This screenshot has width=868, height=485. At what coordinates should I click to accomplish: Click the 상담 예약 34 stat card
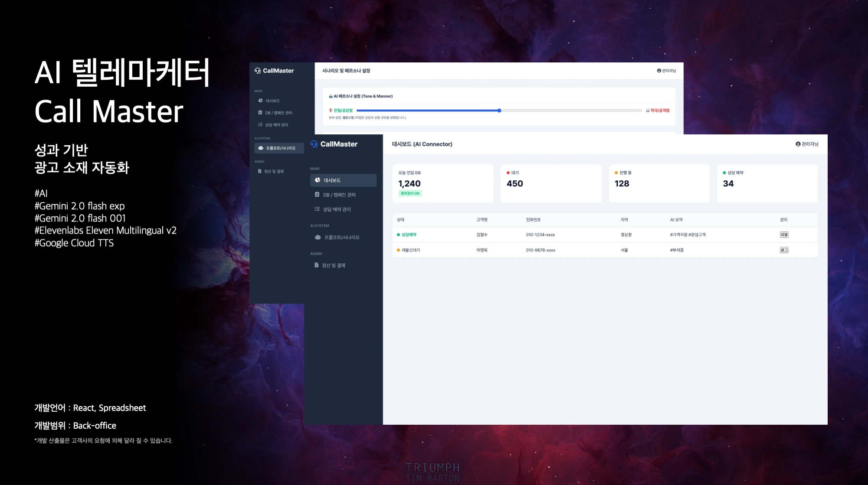click(x=767, y=183)
